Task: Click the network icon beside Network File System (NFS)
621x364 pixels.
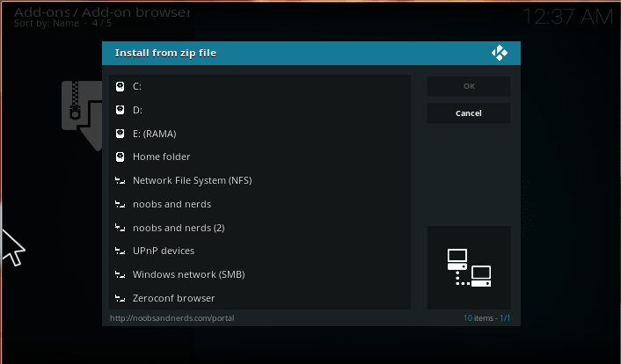Action: 120,180
